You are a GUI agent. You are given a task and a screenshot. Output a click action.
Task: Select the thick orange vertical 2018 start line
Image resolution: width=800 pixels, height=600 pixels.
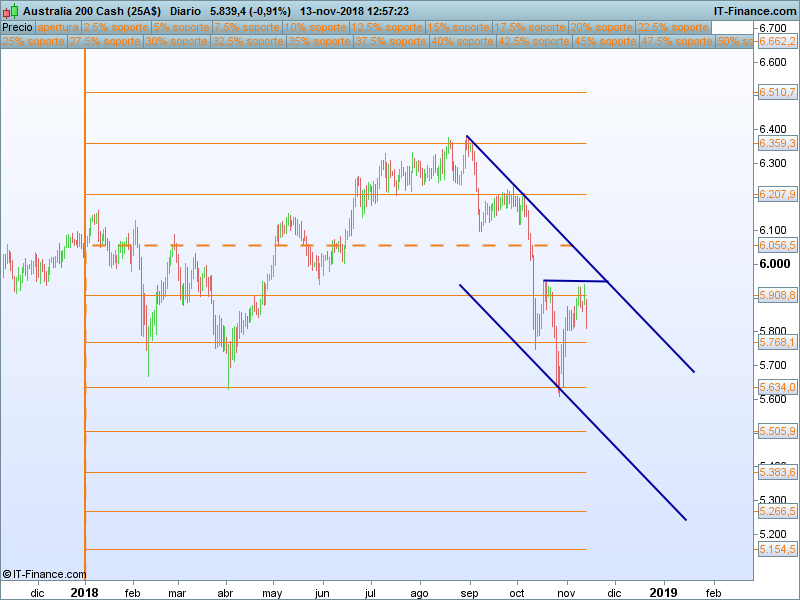point(85,314)
